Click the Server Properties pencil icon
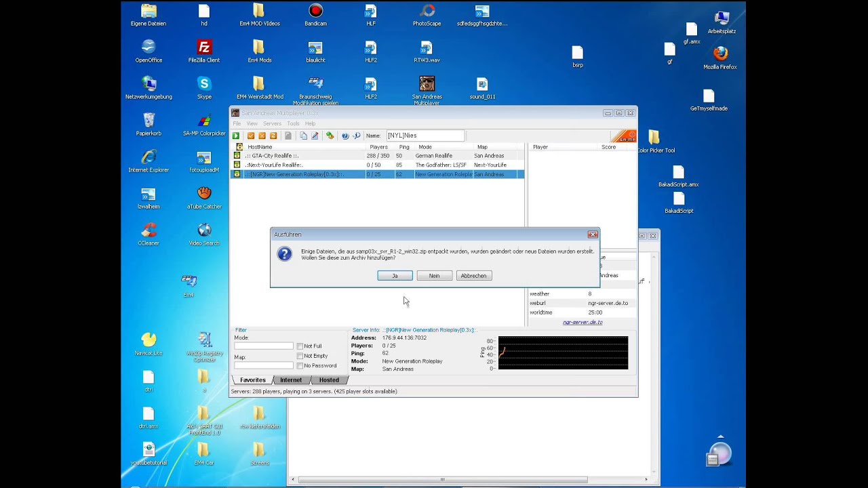 click(315, 136)
